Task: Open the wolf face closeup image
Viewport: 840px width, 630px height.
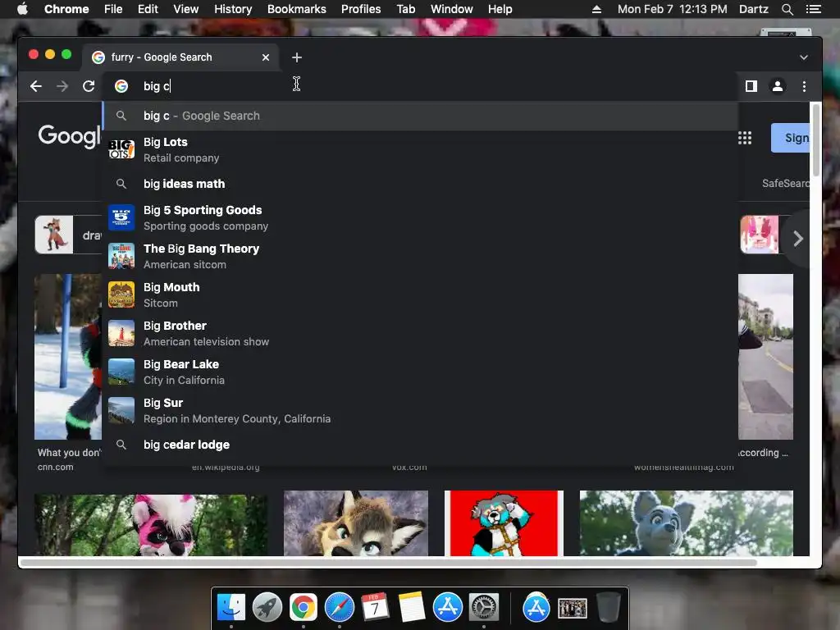Action: click(356, 523)
